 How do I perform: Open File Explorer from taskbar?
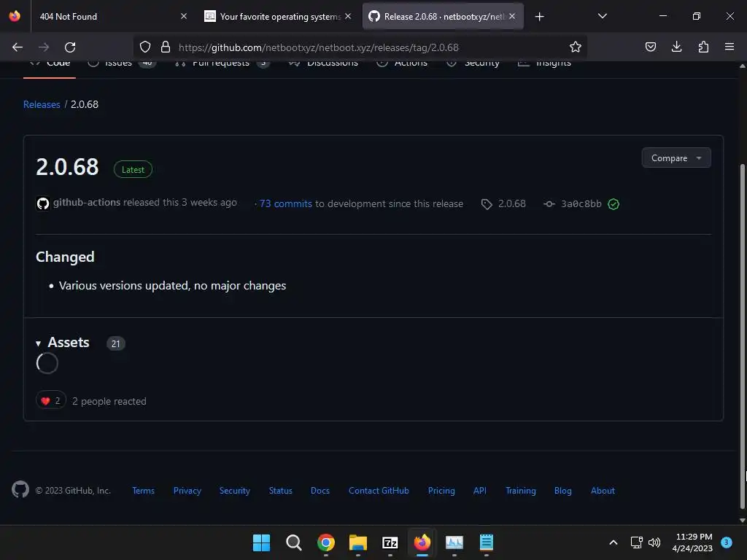tap(357, 542)
